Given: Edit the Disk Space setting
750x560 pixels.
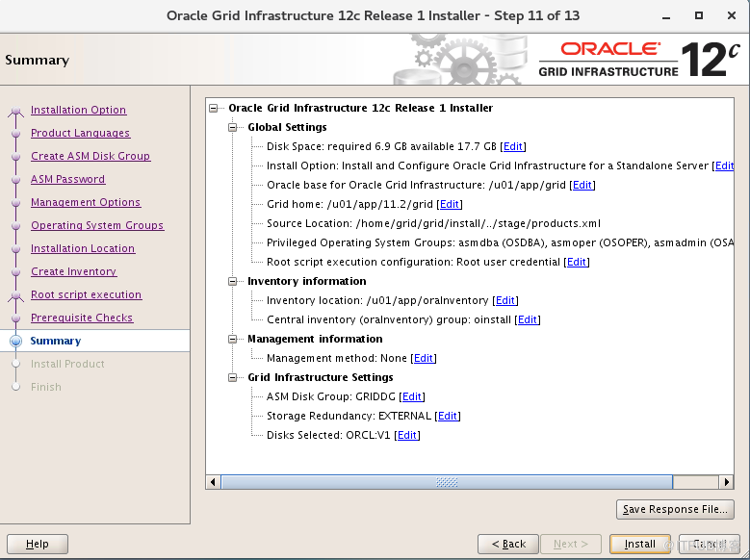Looking at the screenshot, I should click(x=513, y=147).
